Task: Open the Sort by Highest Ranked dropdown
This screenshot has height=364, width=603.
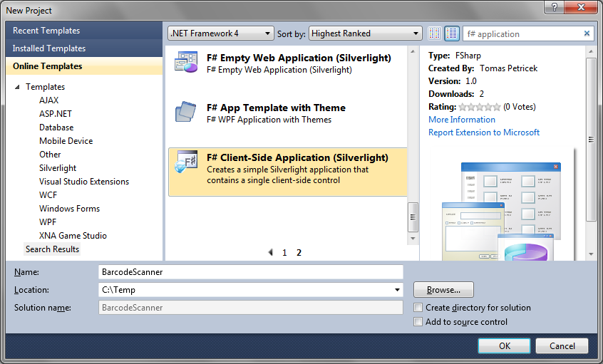Action: (366, 33)
